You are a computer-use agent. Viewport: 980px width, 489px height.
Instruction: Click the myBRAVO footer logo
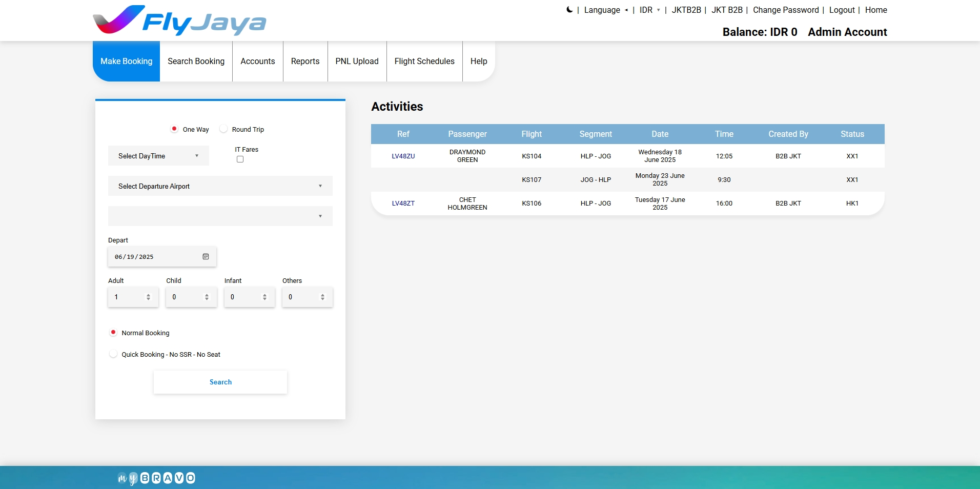coord(156,478)
